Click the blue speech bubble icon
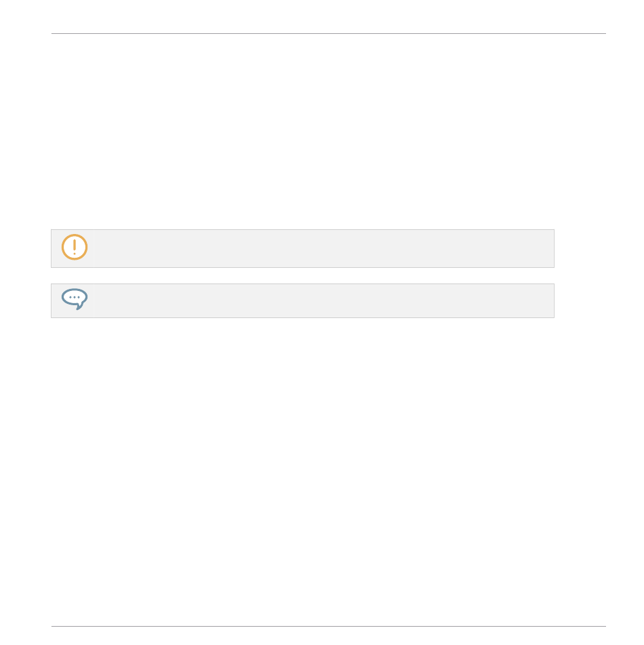The width and height of the screenshot is (644, 645). (x=75, y=298)
